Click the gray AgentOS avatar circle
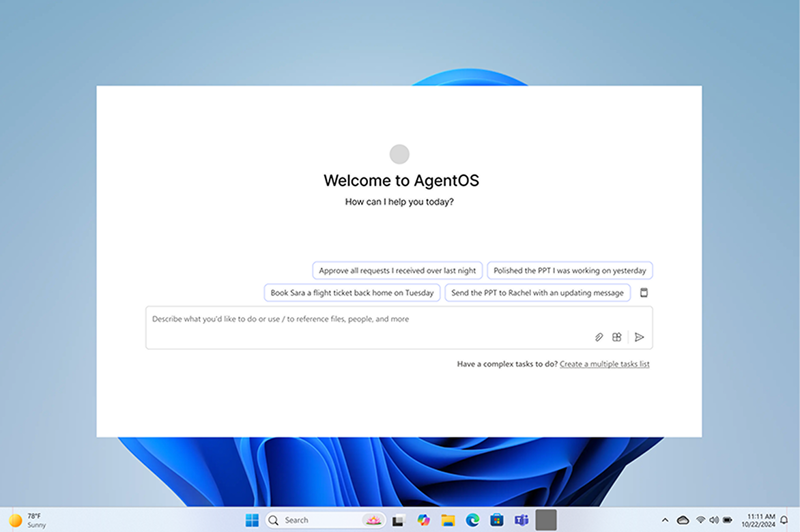The image size is (800, 532). coord(399,154)
